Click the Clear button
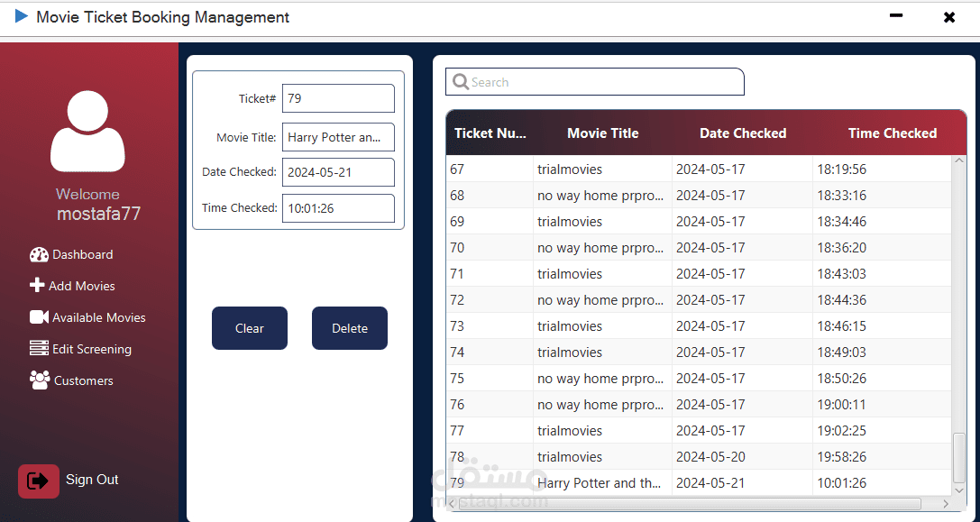Image resolution: width=980 pixels, height=522 pixels. pos(250,328)
